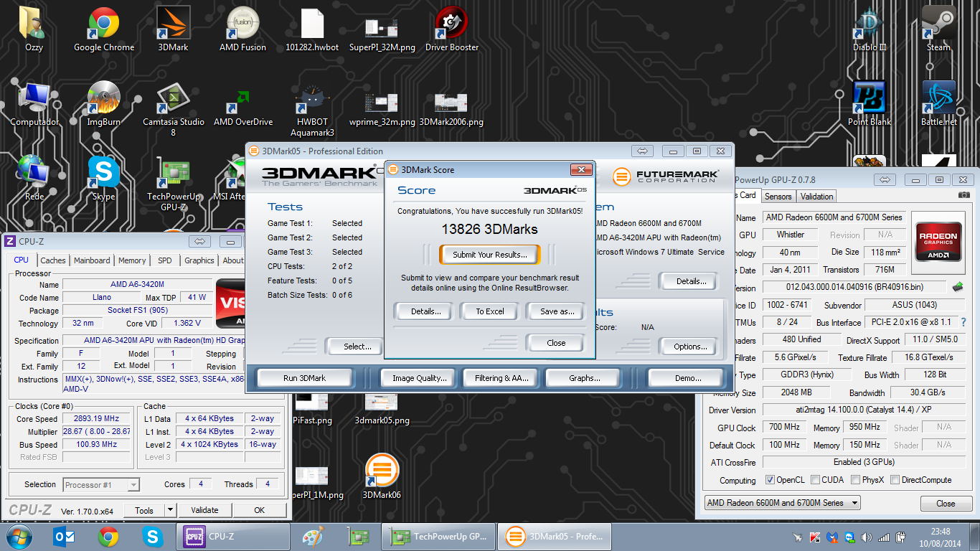Open Computador desktop icon
The height and width of the screenshot is (551, 980).
click(34, 103)
